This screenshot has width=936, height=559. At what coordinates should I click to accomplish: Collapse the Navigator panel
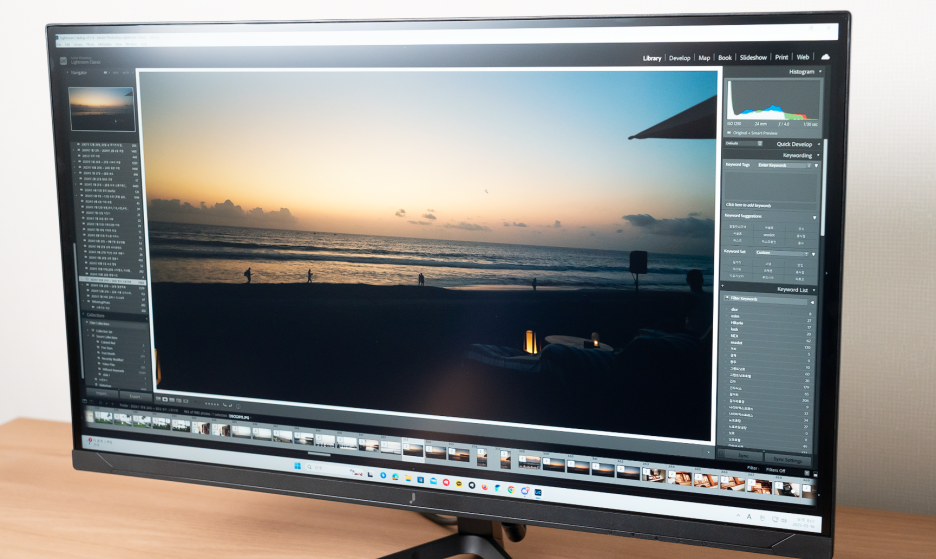tap(69, 73)
